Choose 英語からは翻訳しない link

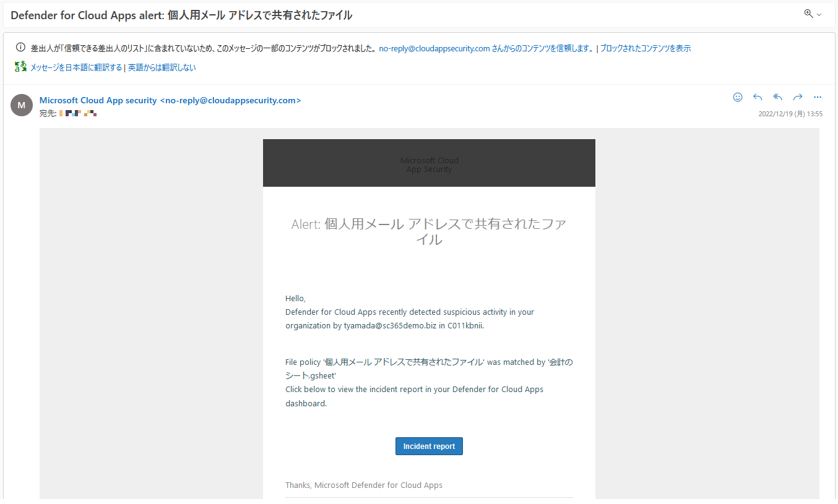162,67
